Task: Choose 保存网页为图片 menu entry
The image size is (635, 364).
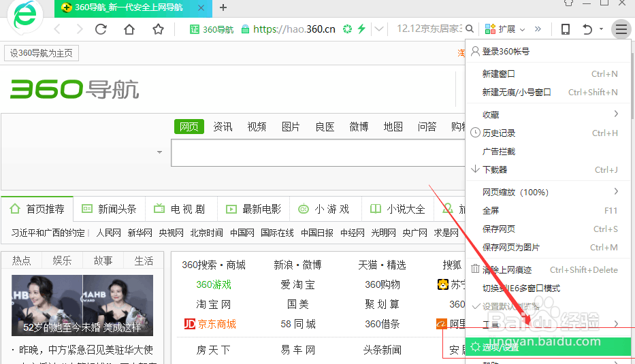Action: tap(549, 248)
